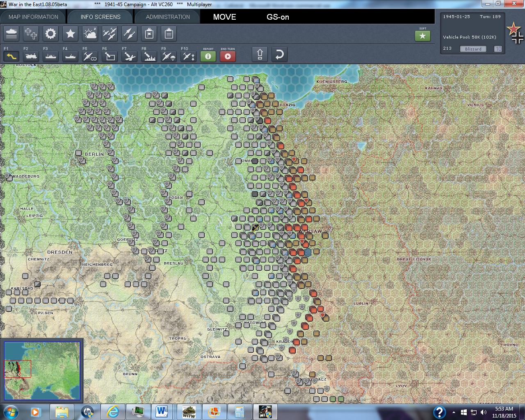Open the weather sun-and-cloud screen
The width and height of the screenshot is (525, 420).
click(x=90, y=34)
